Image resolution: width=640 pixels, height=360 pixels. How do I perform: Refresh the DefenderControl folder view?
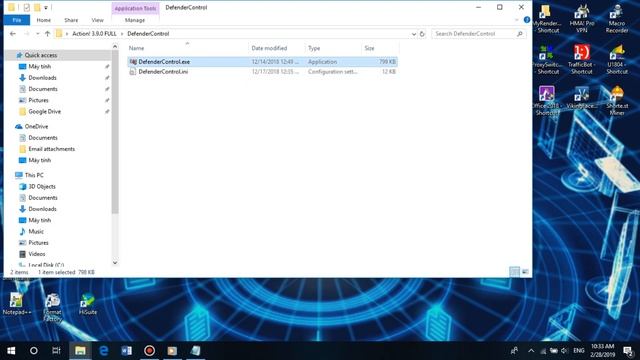422,34
